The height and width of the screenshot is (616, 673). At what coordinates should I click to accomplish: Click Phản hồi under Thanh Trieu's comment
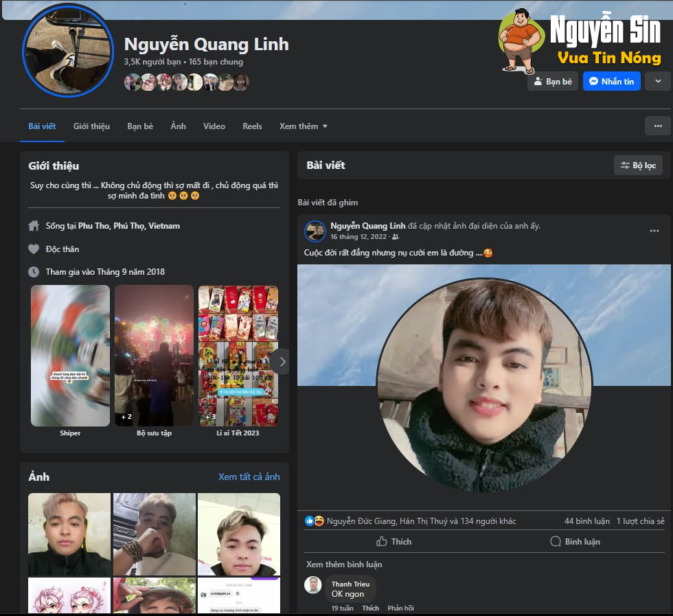(400, 608)
